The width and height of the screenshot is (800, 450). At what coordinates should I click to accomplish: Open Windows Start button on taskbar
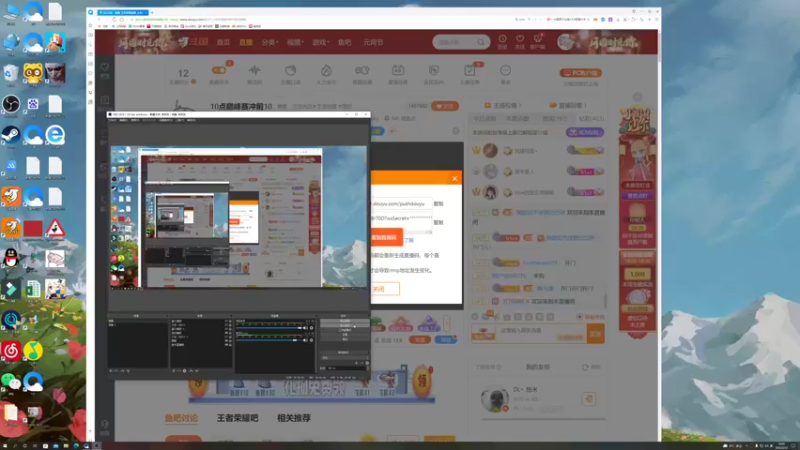5,446
